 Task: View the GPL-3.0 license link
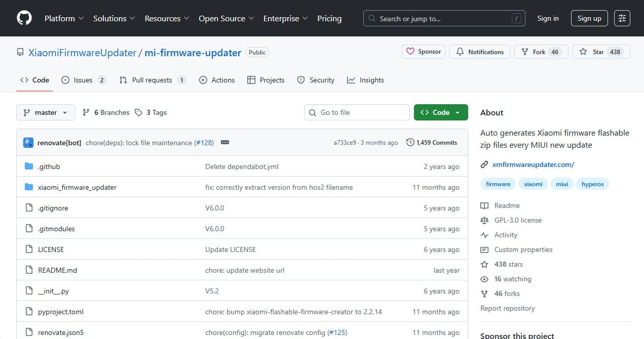(x=511, y=220)
